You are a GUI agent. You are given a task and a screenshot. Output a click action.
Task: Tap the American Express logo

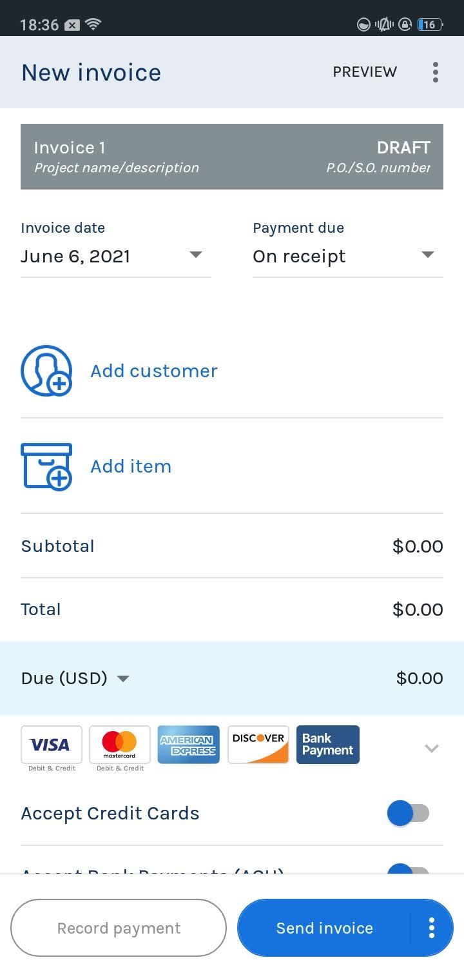tap(188, 745)
